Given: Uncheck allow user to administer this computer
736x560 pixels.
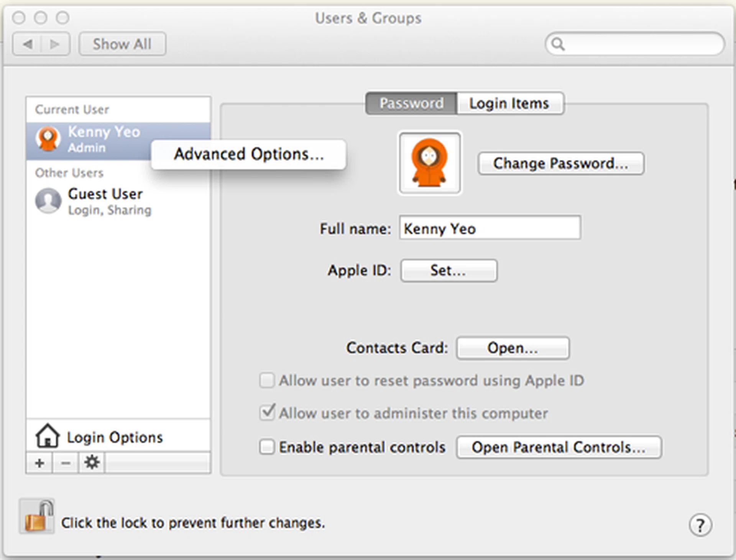Looking at the screenshot, I should point(267,413).
